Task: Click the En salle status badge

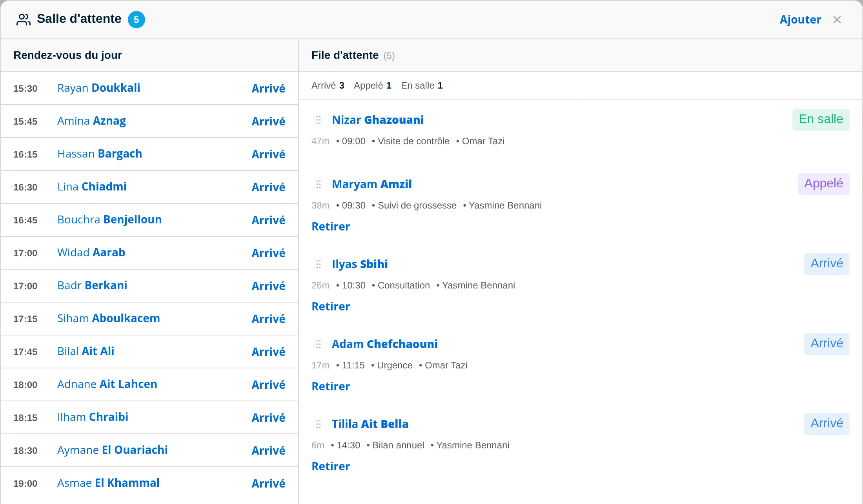Action: [821, 120]
